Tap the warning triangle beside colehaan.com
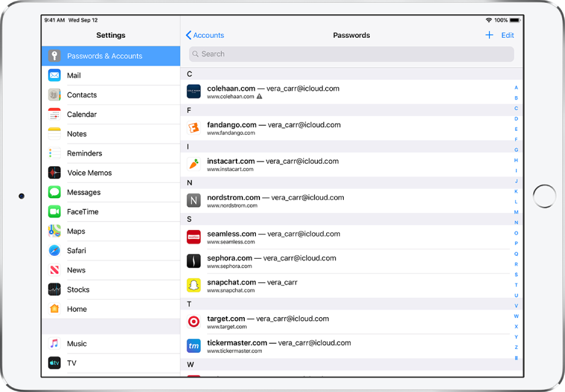The height and width of the screenshot is (392, 565). tap(259, 97)
